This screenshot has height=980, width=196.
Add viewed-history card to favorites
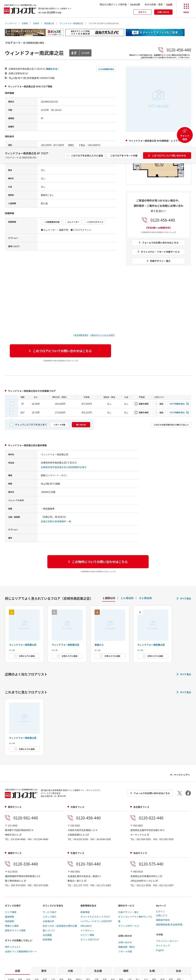click(x=24, y=749)
